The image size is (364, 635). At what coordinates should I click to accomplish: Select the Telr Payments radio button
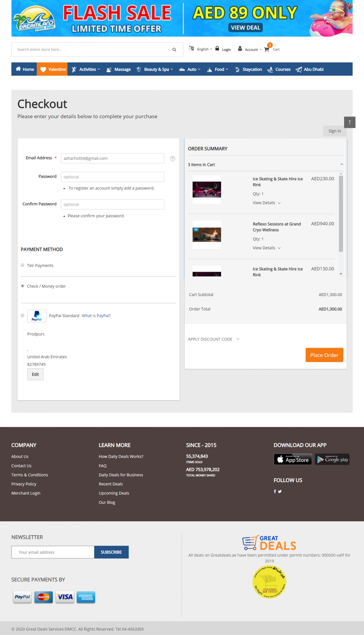[x=22, y=265]
